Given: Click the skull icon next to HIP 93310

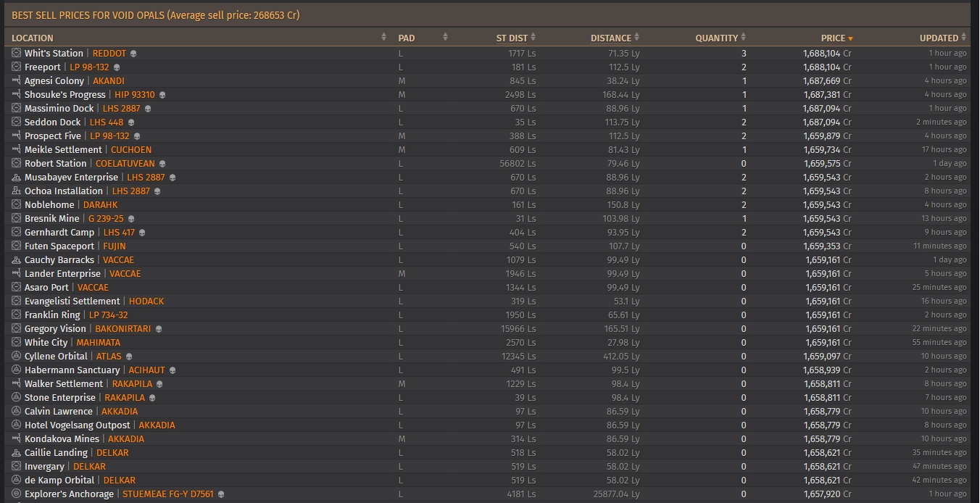Looking at the screenshot, I should [x=162, y=95].
